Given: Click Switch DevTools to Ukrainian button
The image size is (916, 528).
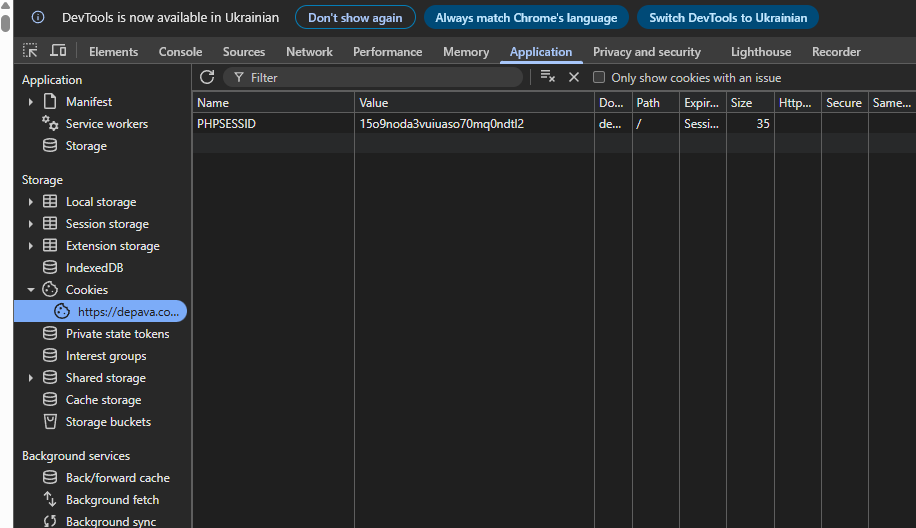Looking at the screenshot, I should pos(728,18).
